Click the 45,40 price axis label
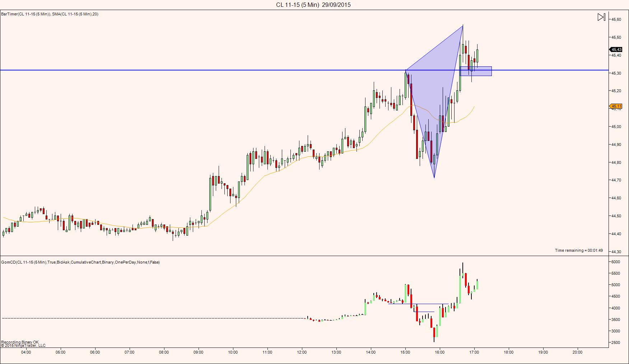 pyautogui.click(x=616, y=55)
